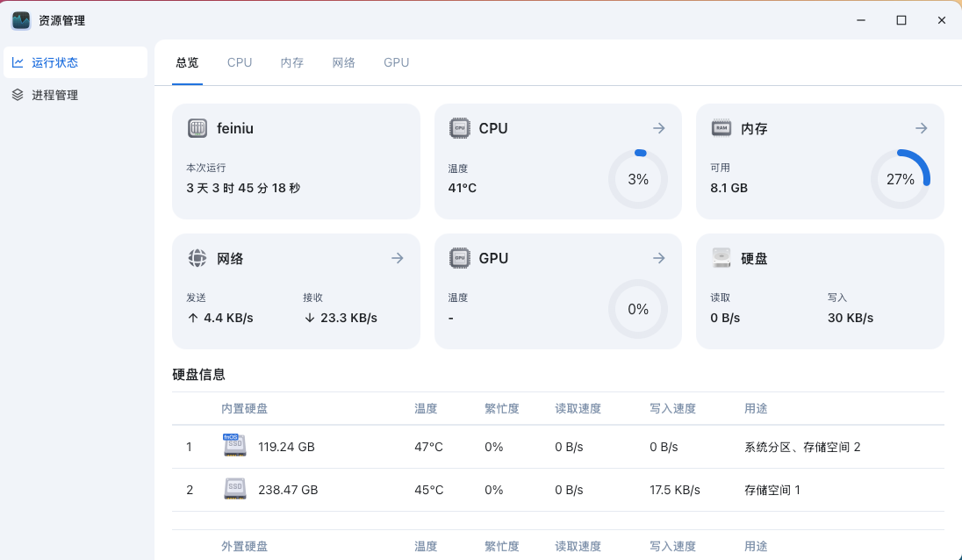The width and height of the screenshot is (962, 560).
Task: Click the 外置硬盘 column header
Action: click(244, 546)
